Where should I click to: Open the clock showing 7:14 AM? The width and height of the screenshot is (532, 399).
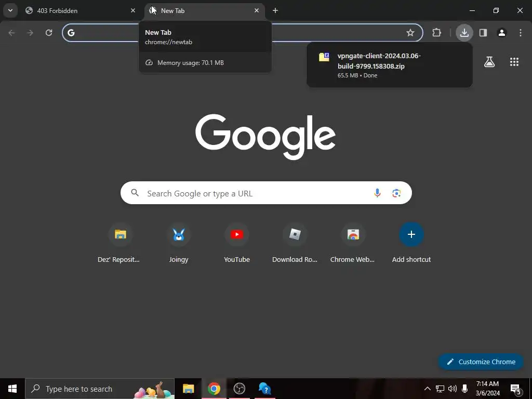pyautogui.click(x=487, y=389)
